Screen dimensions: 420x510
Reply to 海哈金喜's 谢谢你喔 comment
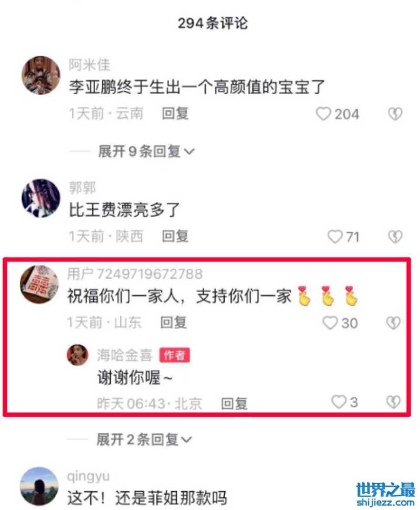(x=234, y=403)
